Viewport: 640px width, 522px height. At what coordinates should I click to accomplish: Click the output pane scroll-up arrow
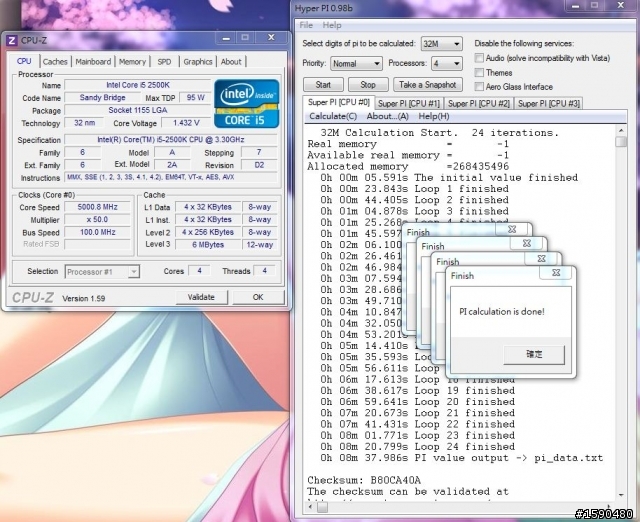click(x=621, y=131)
